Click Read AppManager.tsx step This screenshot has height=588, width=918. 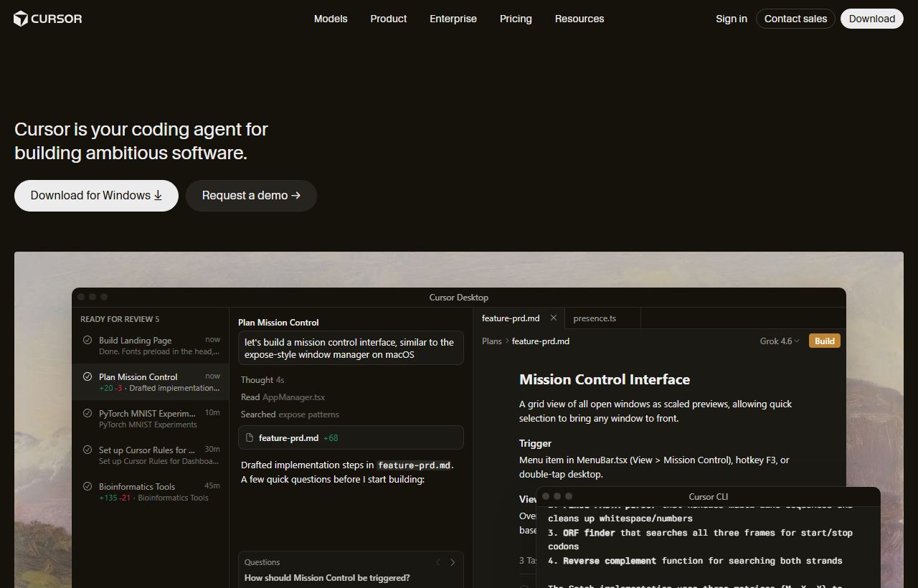pyautogui.click(x=283, y=397)
